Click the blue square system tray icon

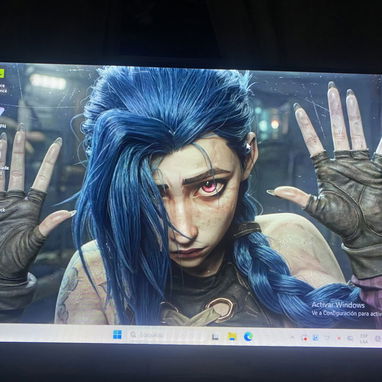pos(316,338)
